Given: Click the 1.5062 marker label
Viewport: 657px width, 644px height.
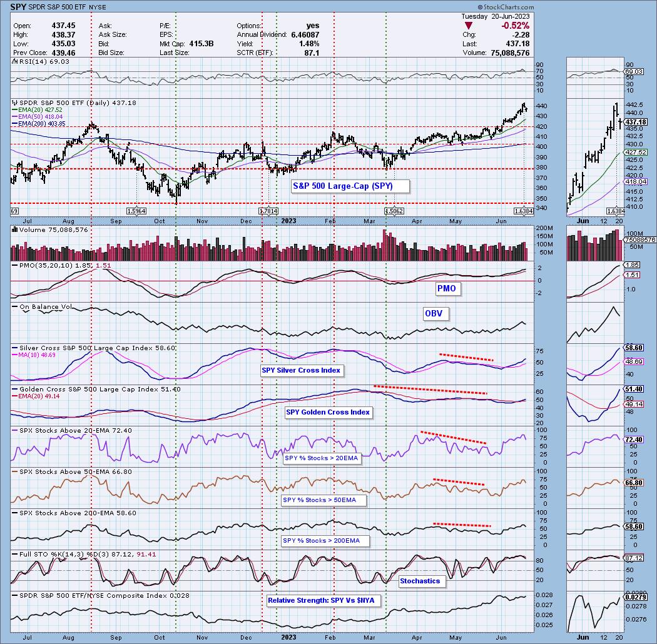Looking at the screenshot, I should pos(394,211).
